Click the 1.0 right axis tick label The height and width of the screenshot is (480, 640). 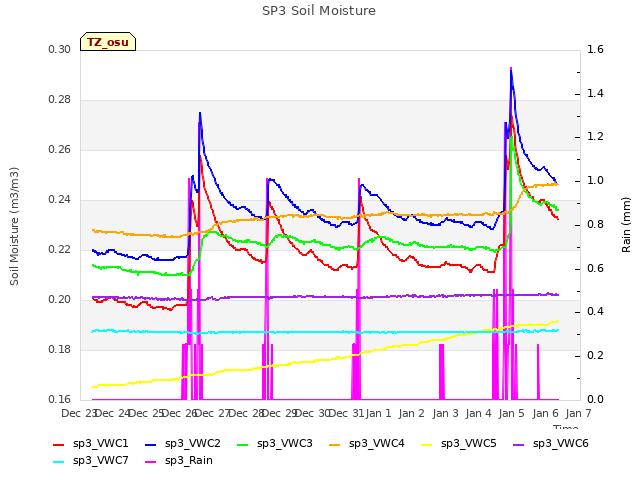tap(595, 180)
